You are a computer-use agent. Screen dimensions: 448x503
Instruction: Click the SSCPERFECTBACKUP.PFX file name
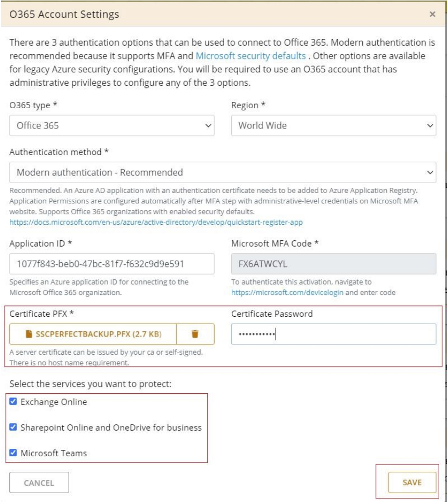98,334
